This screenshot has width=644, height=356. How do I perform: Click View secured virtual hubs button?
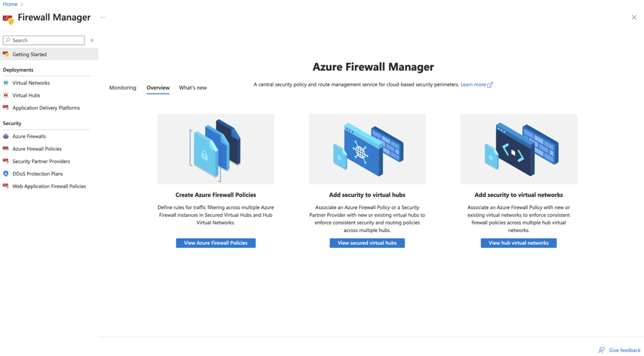(367, 243)
